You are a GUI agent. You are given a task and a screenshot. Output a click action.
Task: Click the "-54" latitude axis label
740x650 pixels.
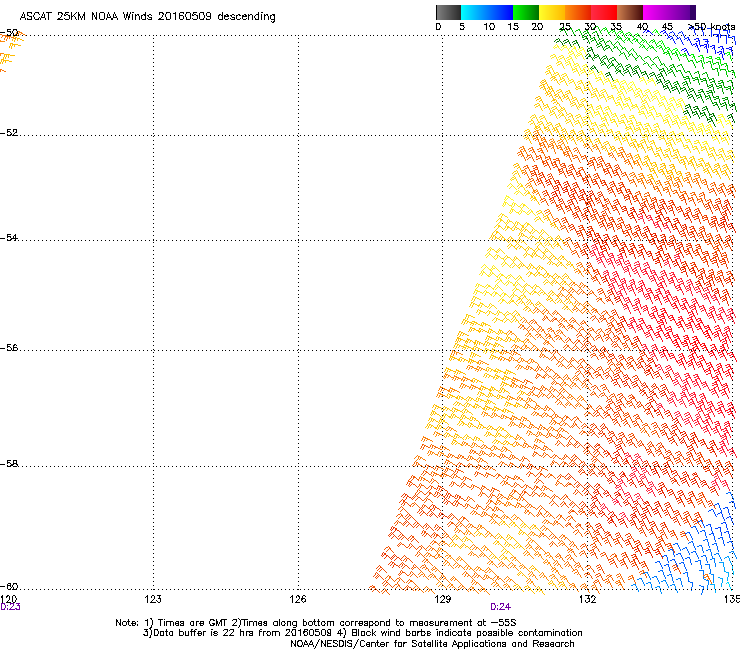pyautogui.click(x=9, y=238)
